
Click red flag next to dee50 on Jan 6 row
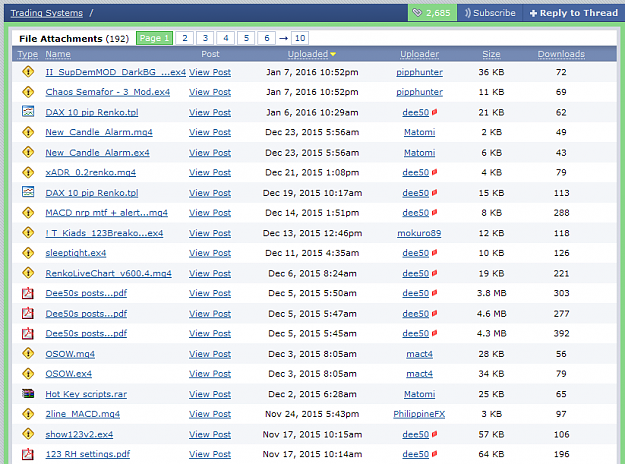tap(434, 112)
